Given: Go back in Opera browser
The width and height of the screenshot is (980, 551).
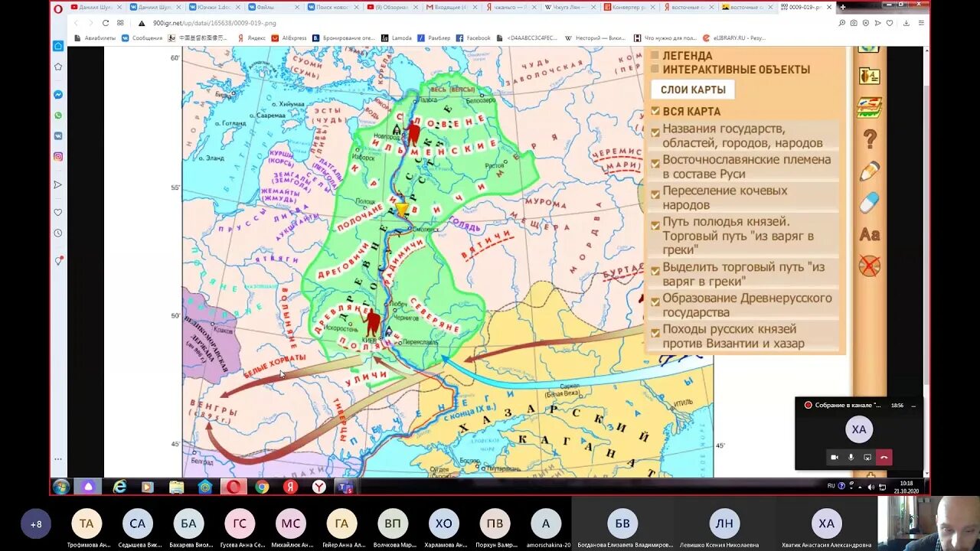Looking at the screenshot, I should coord(77,23).
